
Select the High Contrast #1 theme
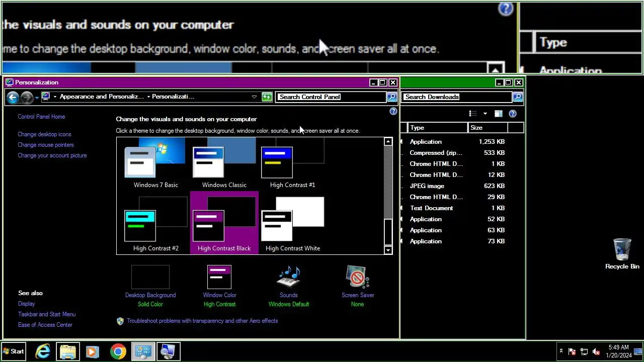click(x=292, y=163)
